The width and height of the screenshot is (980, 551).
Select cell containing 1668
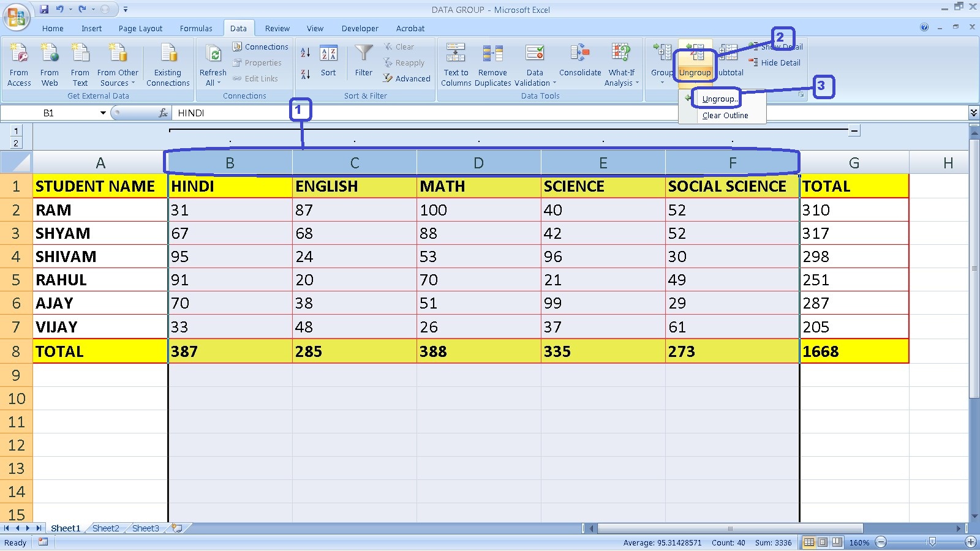tap(854, 351)
